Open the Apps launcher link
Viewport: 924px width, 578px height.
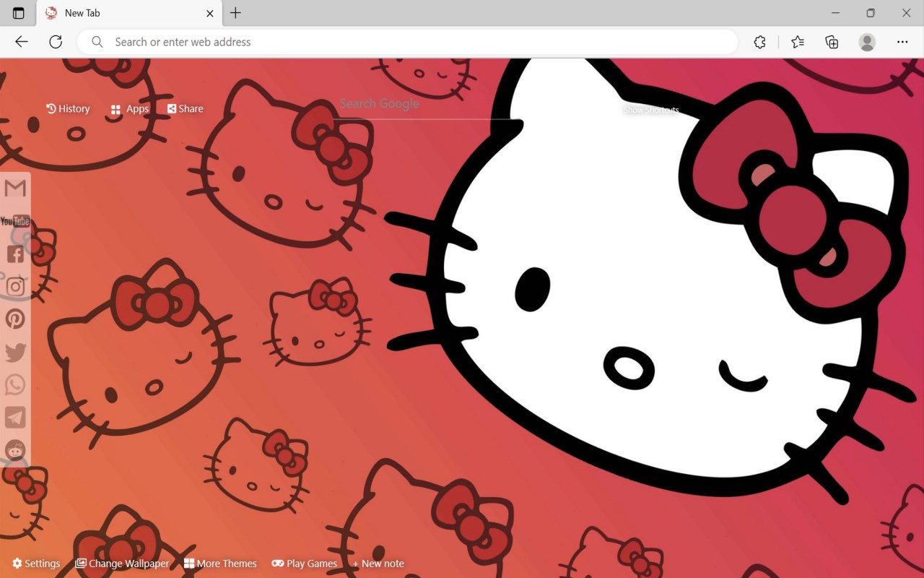click(130, 109)
